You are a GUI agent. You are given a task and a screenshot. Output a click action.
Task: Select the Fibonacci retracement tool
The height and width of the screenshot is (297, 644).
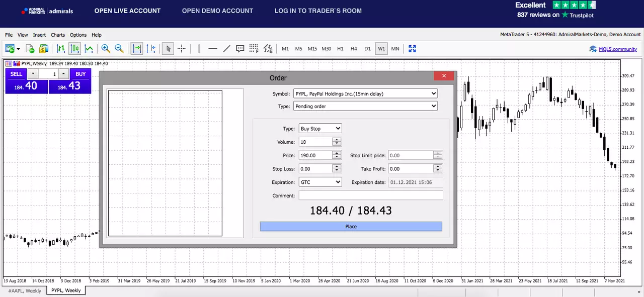coord(254,49)
